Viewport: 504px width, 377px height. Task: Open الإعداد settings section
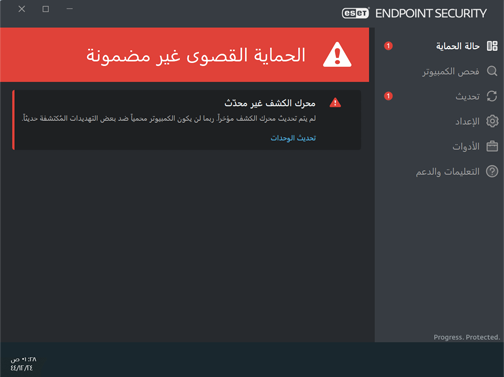467,121
